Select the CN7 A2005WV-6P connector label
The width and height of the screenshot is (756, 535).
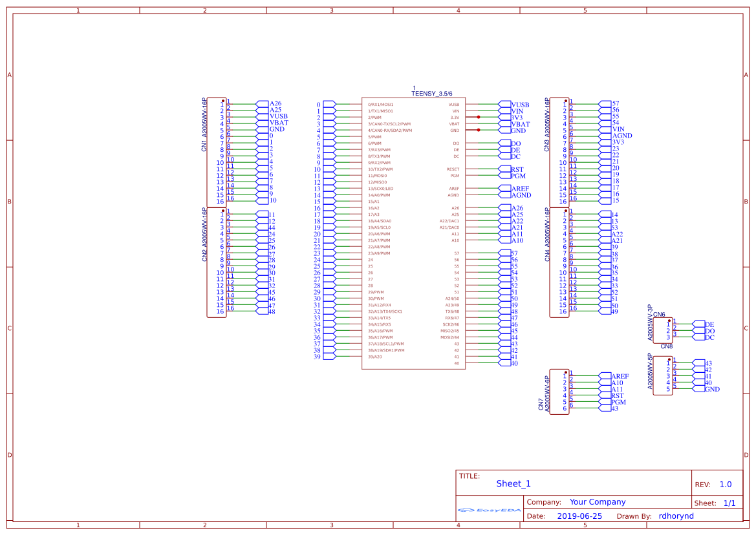coord(544,394)
